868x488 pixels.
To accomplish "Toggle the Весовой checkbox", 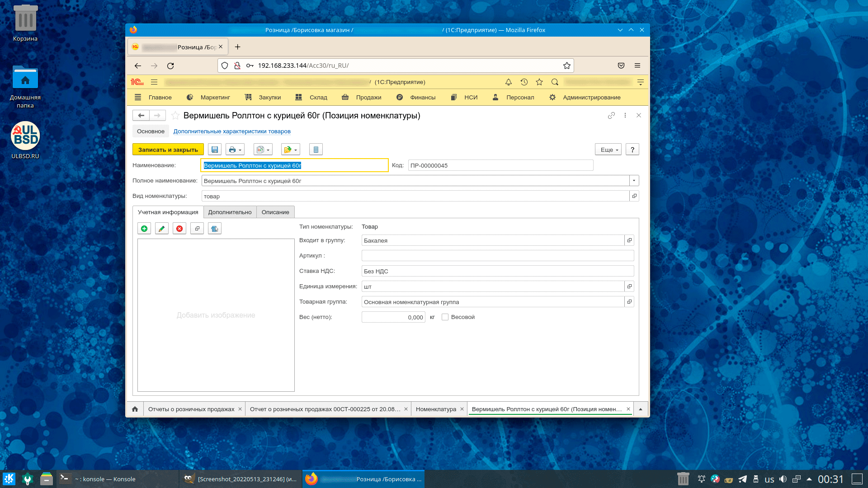I will click(x=445, y=317).
